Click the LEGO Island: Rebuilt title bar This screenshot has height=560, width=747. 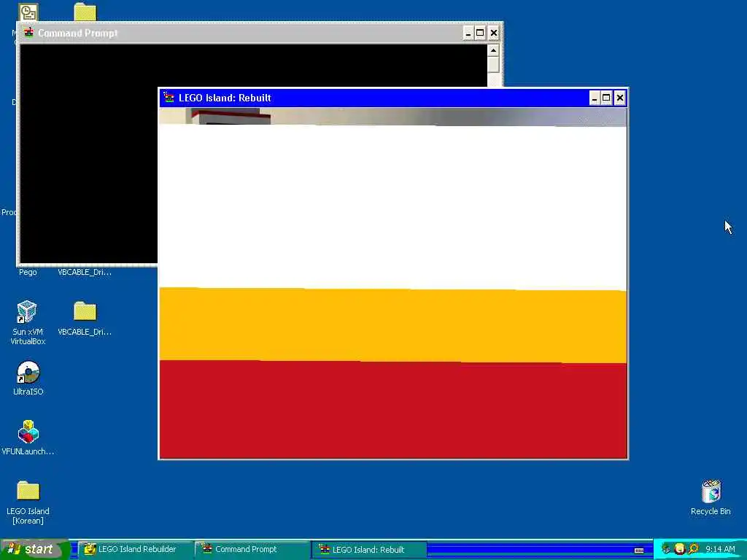(393, 98)
